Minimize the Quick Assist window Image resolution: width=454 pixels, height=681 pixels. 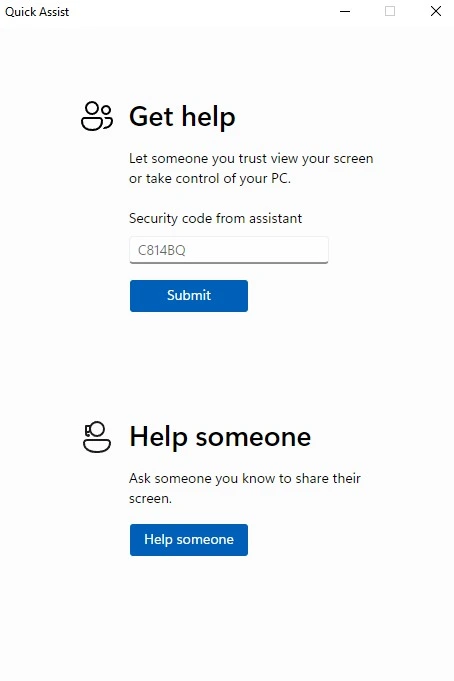click(345, 11)
